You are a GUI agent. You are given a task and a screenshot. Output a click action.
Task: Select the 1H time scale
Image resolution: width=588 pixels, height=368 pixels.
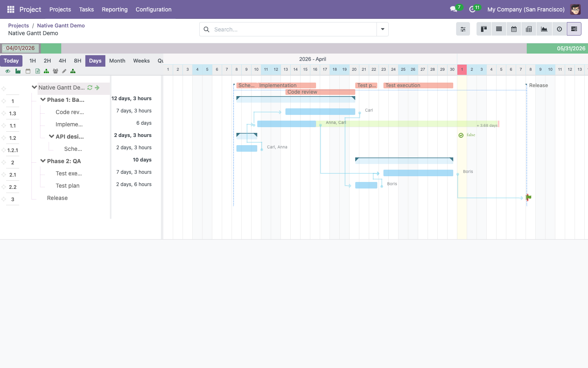[x=33, y=61]
